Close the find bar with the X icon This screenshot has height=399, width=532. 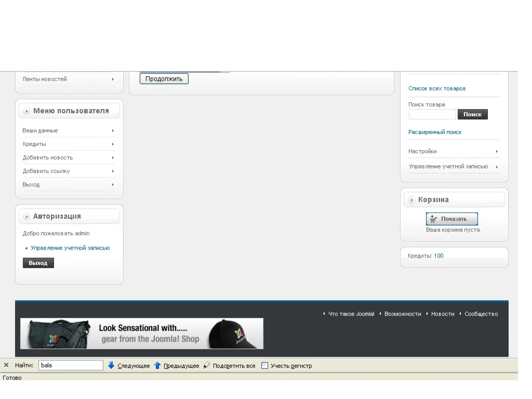6,365
